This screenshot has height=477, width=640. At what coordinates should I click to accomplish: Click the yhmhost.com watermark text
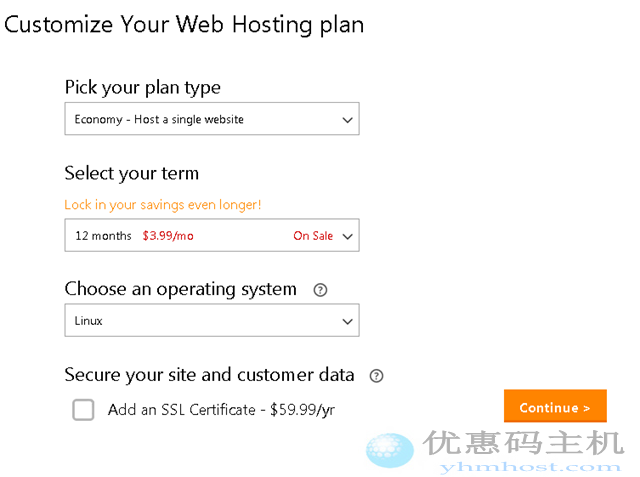pos(522,466)
